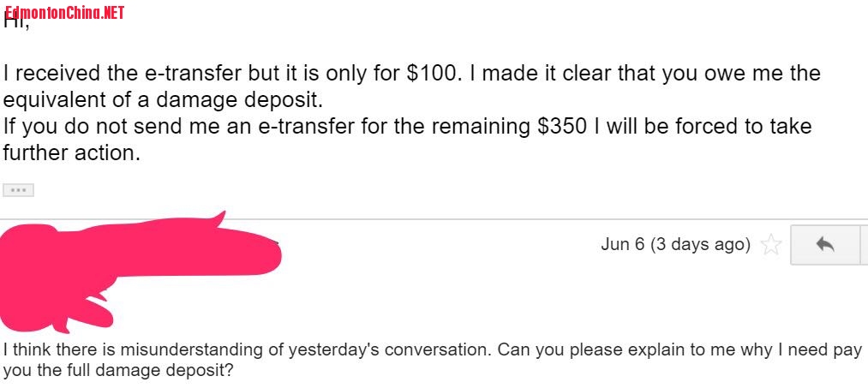Screen dimensions: 868x388
Task: Click the "$350" amount in the message
Action: [563, 128]
